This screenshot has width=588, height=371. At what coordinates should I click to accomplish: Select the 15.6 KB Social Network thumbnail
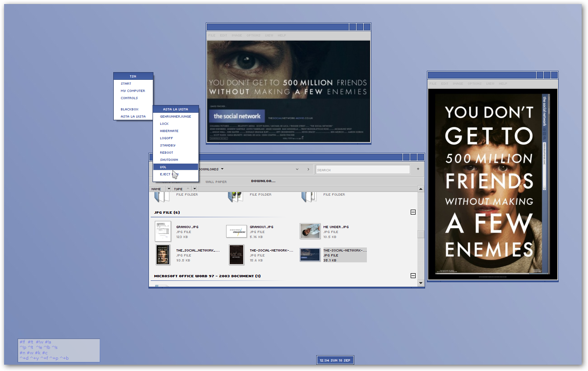click(236, 255)
